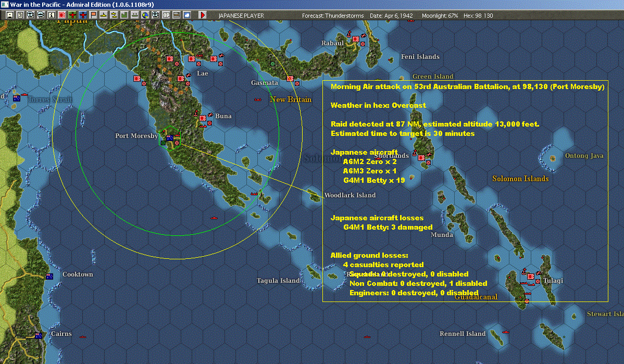
Task: Click the Date: Apr 6, 1942 text
Action: coord(391,16)
